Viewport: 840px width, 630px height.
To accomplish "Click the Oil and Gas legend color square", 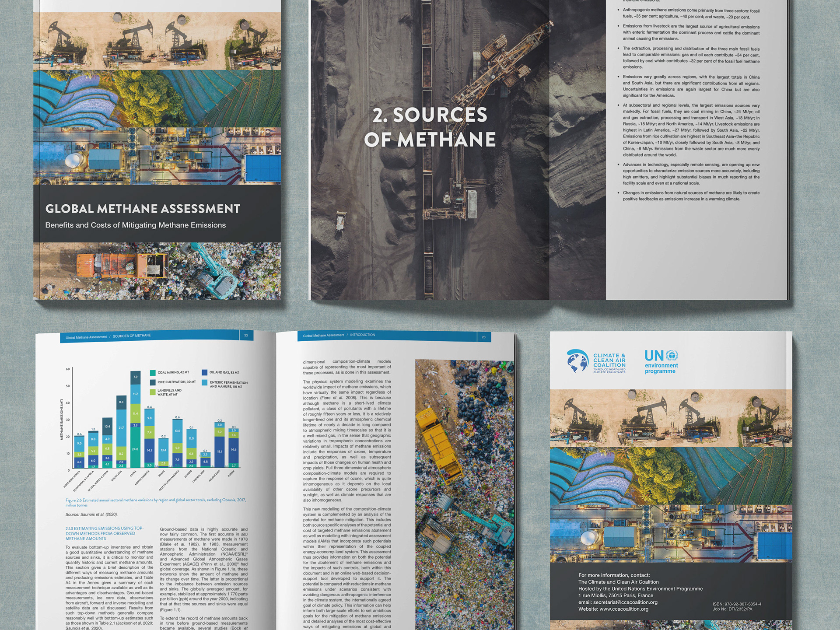I will [204, 372].
